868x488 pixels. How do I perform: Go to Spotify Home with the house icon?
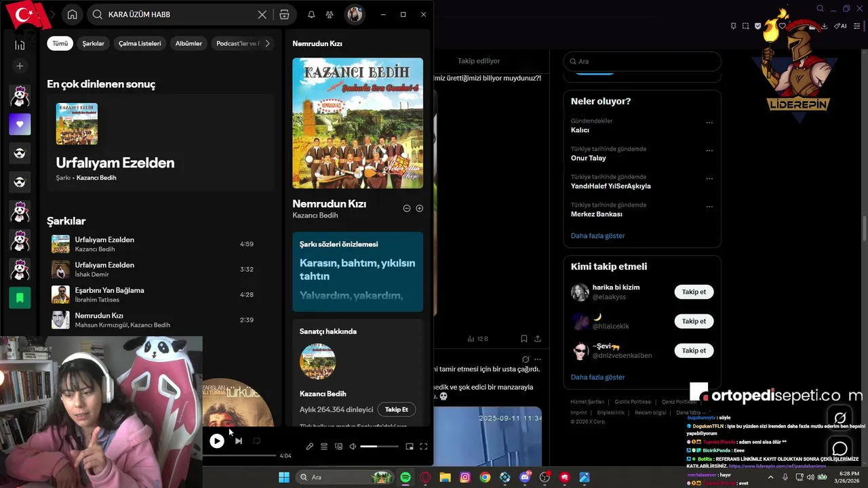(x=73, y=14)
